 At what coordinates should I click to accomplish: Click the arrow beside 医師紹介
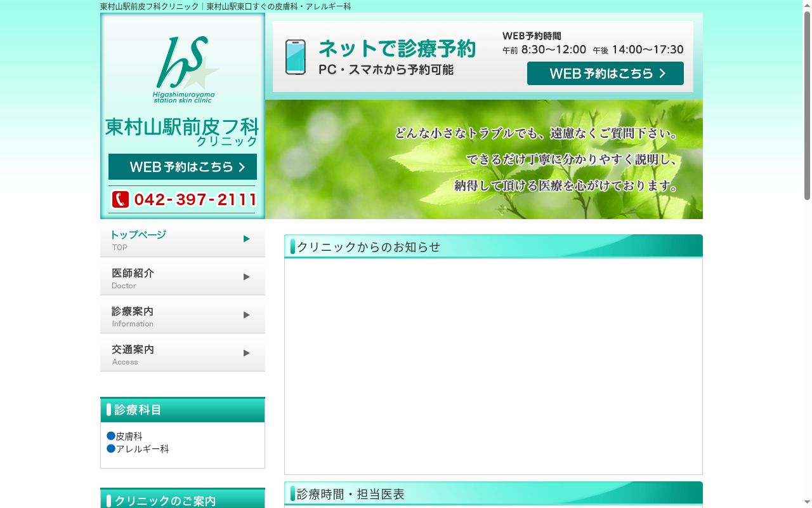247,277
